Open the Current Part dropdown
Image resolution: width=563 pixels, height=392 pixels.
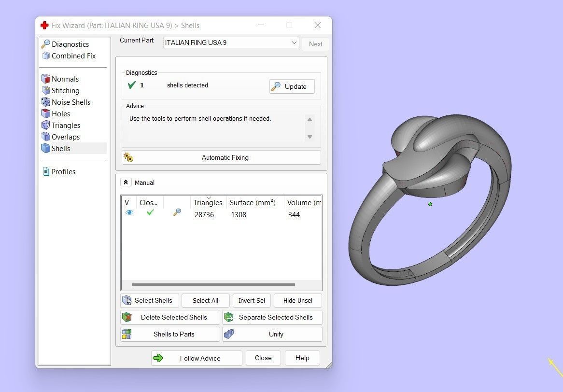click(x=231, y=42)
